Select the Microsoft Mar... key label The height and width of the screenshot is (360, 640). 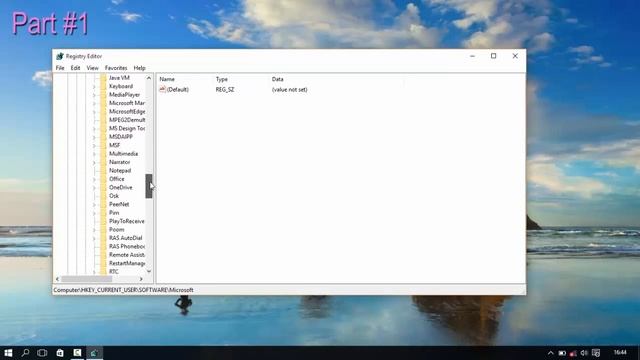[x=127, y=103]
